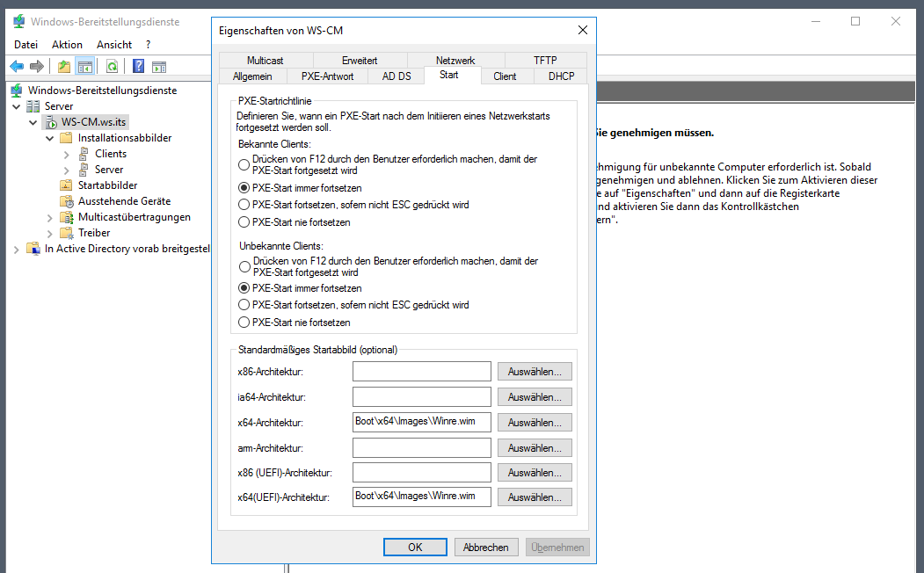Expand the Clients image group
The width and height of the screenshot is (924, 573).
coord(67,155)
